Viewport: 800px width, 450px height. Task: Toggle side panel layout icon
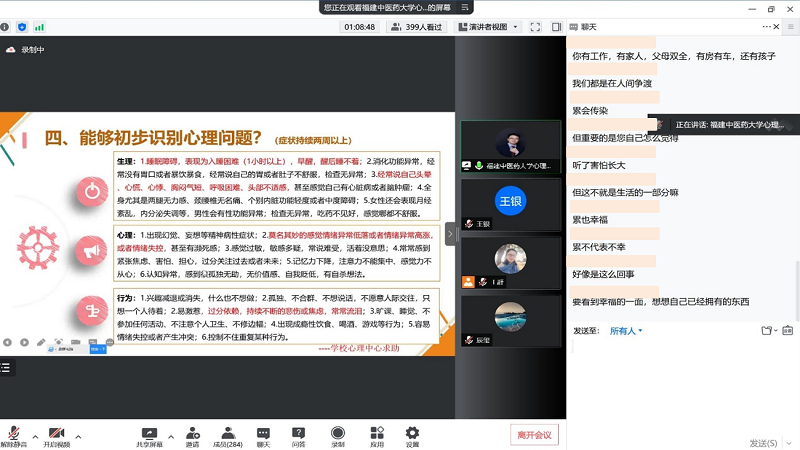[x=557, y=27]
